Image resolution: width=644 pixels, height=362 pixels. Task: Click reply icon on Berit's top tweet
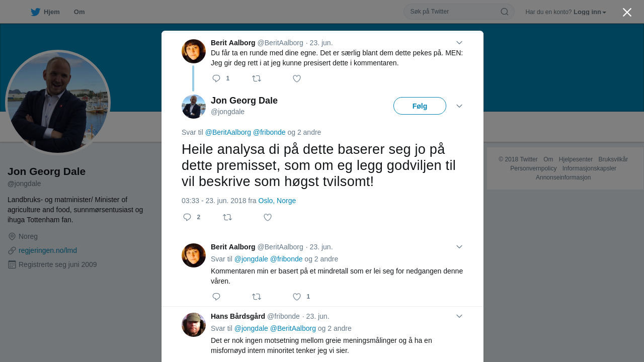click(216, 78)
